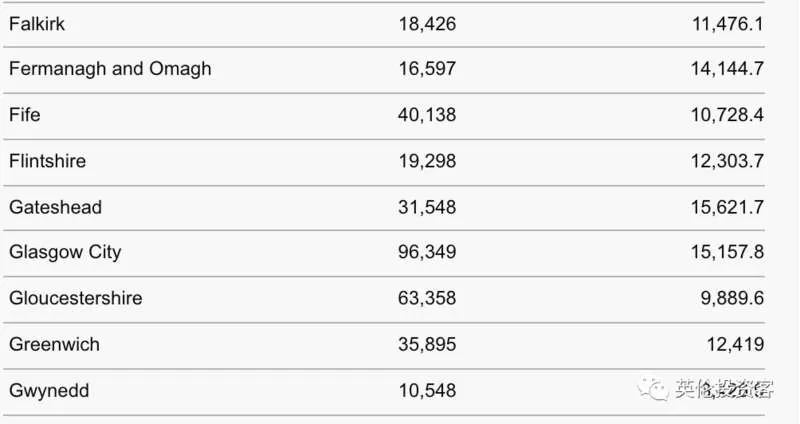Select the Gateshead row label
This screenshot has height=424, width=800.
56,207
